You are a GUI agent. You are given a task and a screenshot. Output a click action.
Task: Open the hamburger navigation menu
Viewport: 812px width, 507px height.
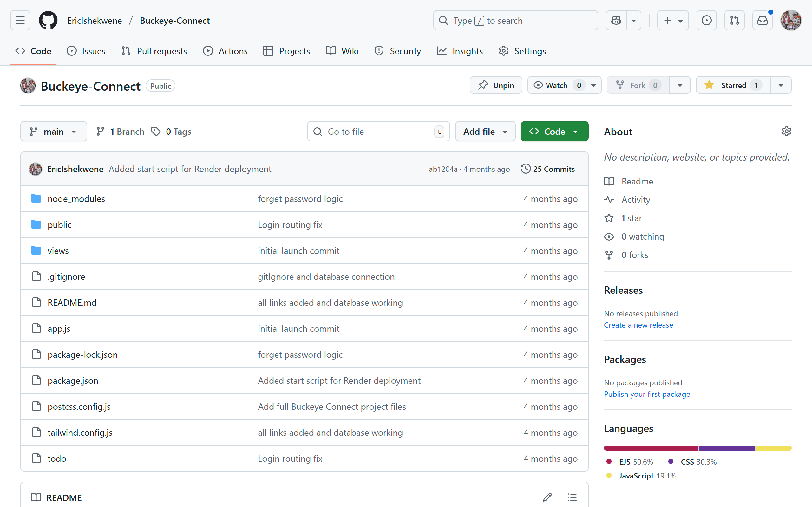pos(20,21)
